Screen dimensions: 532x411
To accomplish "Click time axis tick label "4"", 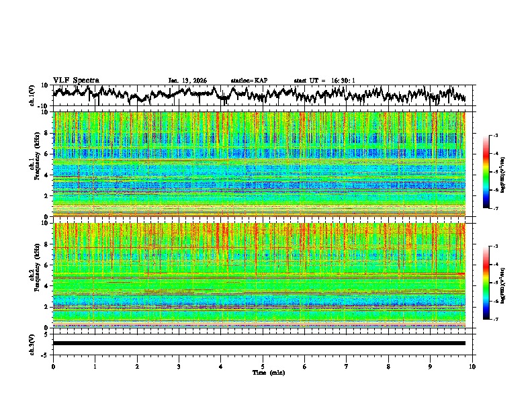I will coord(221,367).
